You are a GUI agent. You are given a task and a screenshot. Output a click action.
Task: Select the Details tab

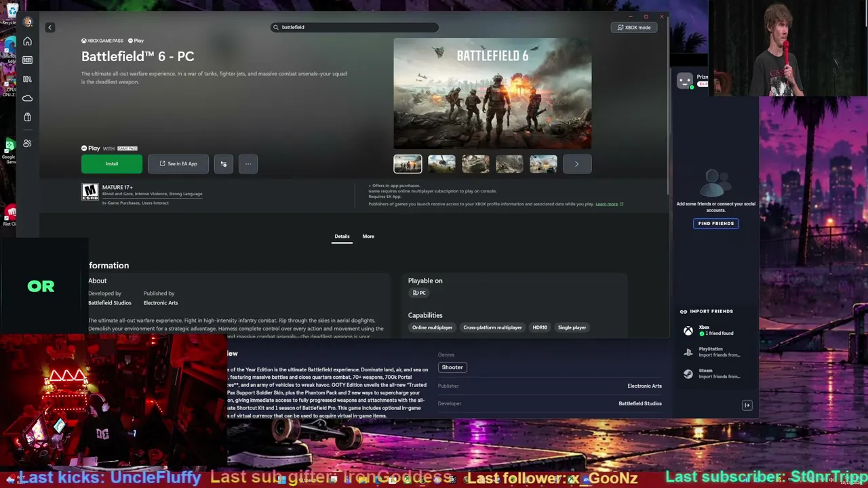pyautogui.click(x=342, y=237)
